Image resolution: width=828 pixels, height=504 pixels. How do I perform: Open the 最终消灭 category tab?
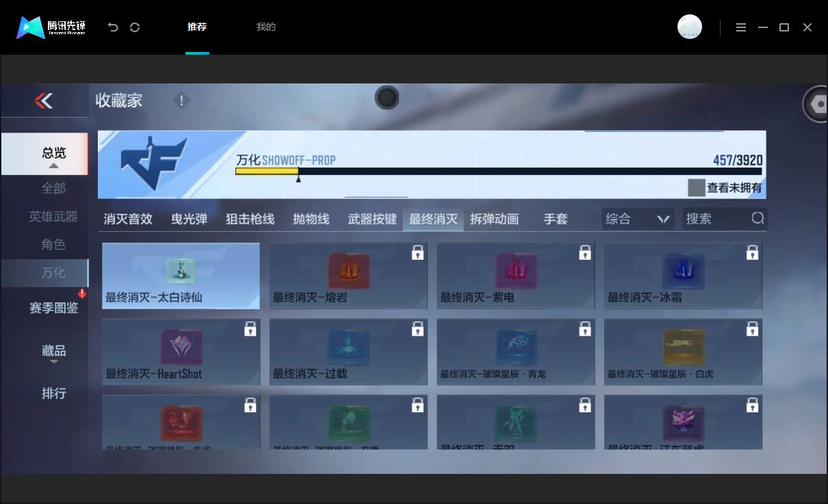click(x=433, y=219)
